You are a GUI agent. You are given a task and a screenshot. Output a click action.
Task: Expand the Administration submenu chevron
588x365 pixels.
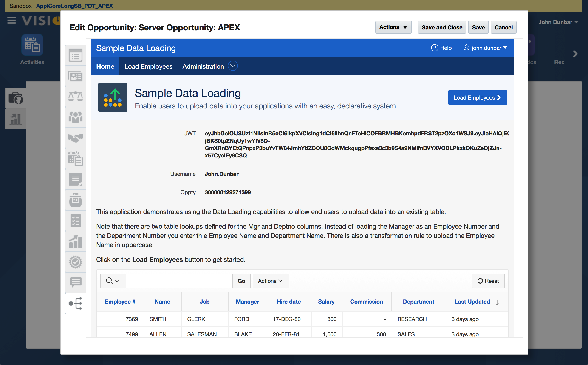tap(233, 66)
